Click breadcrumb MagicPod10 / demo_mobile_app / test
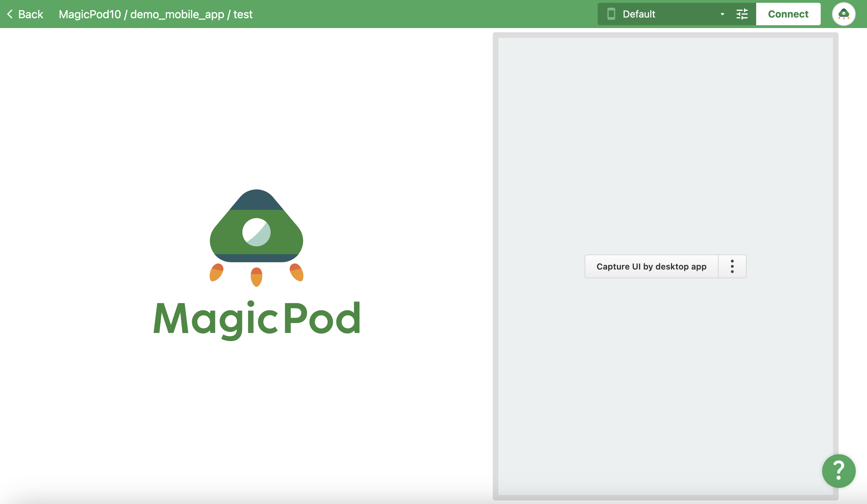867x504 pixels. (x=155, y=14)
